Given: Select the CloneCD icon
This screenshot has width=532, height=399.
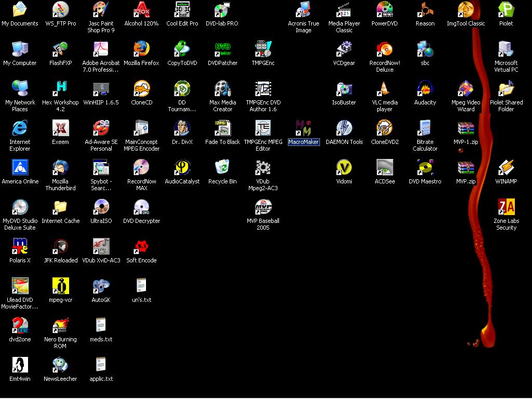Looking at the screenshot, I should 141,88.
